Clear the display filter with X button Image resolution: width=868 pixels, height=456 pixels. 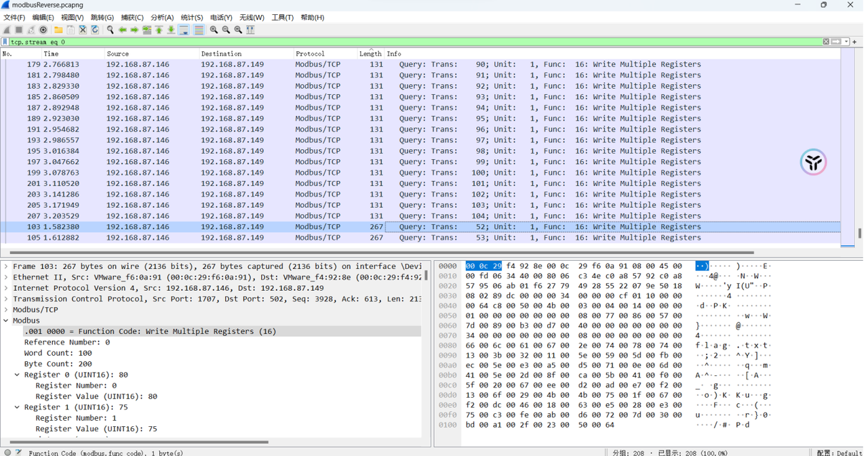[x=826, y=42]
